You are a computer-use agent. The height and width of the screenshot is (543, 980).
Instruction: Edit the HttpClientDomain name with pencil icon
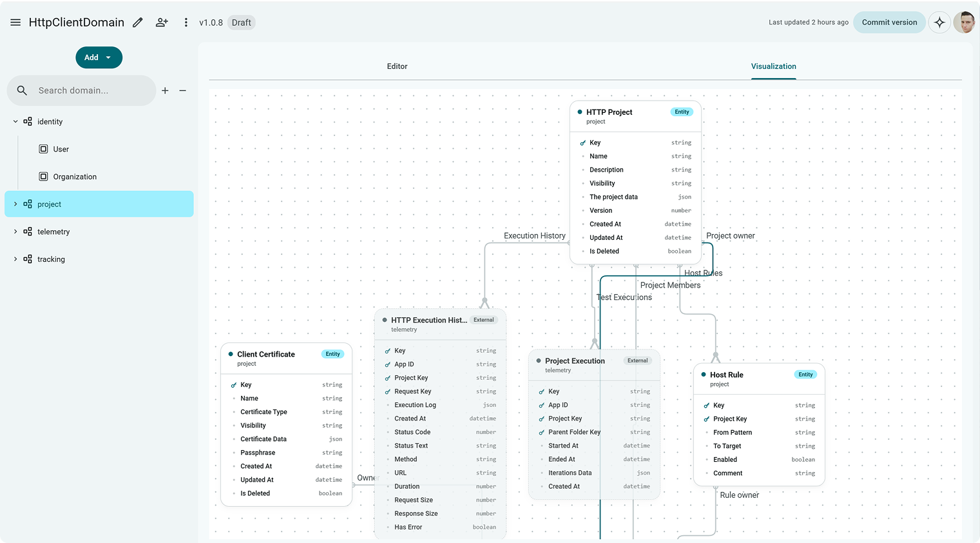[138, 23]
